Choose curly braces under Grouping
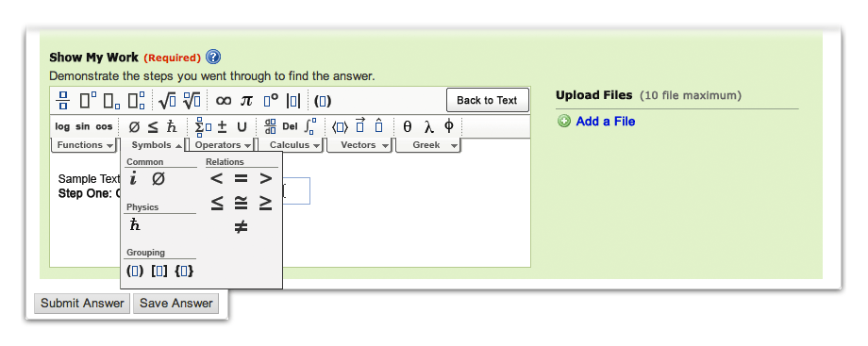 184,272
